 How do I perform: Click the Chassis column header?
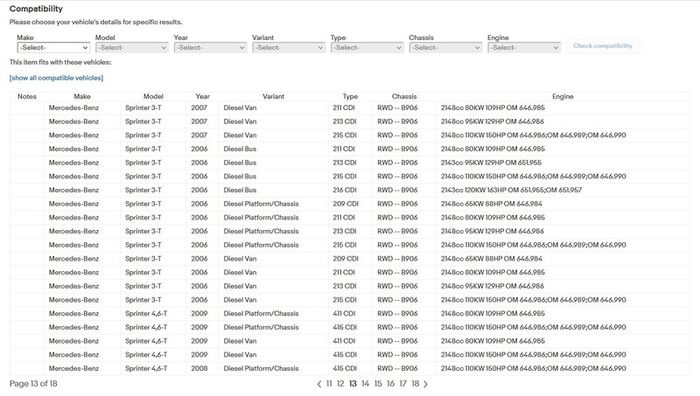click(x=404, y=96)
